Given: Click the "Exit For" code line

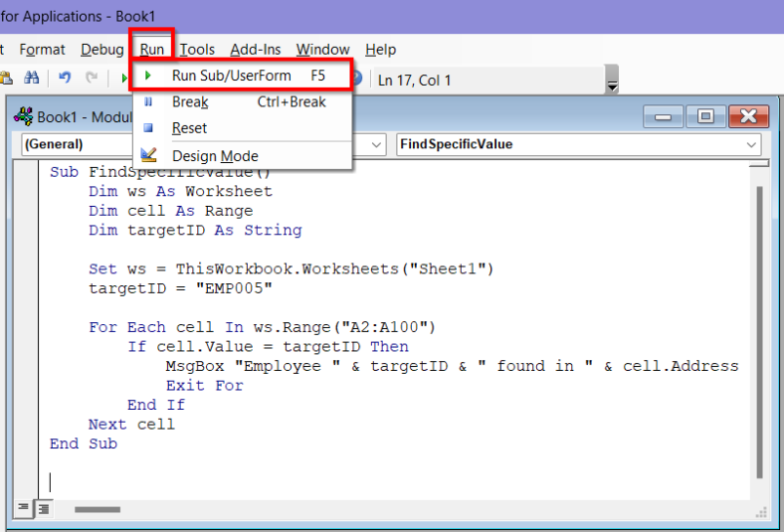Looking at the screenshot, I should (x=205, y=386).
